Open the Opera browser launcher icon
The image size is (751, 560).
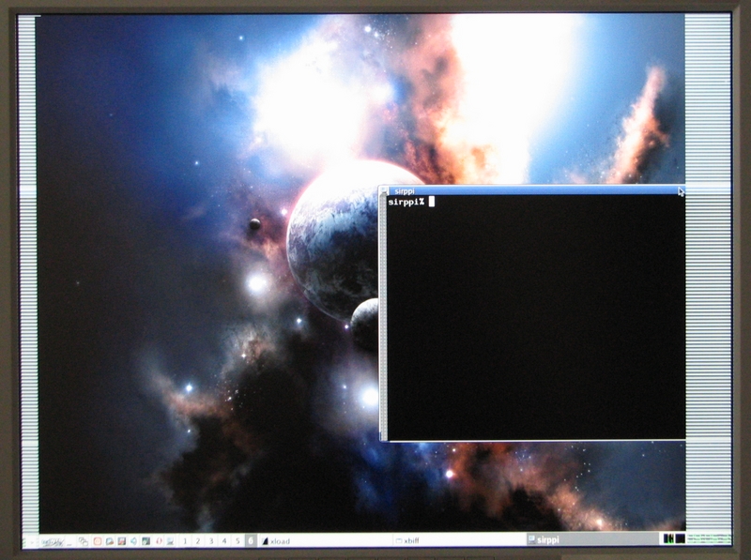click(x=159, y=541)
